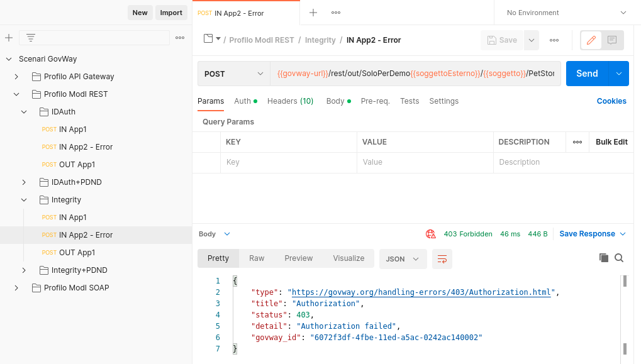Expand the Profilo API Gateway folder
641x364 pixels.
click(x=16, y=77)
